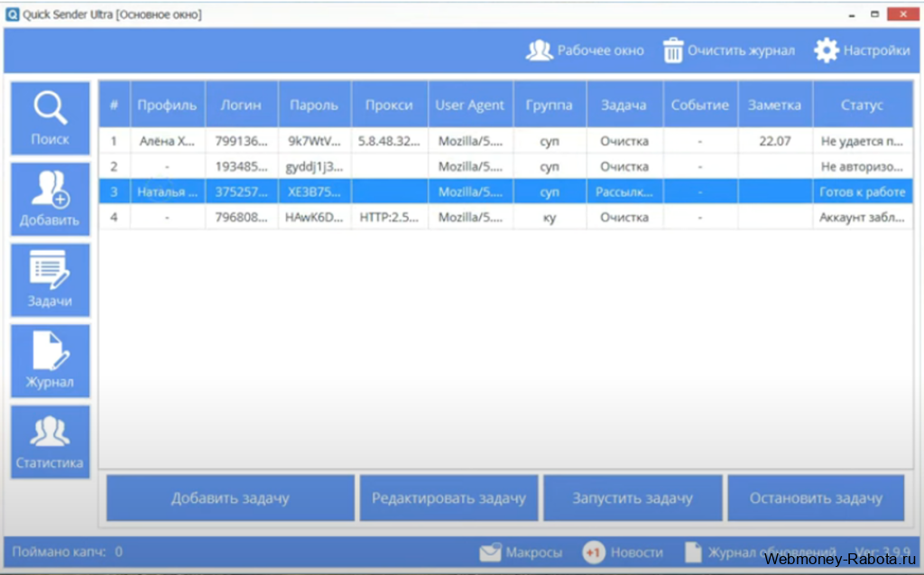Click the Quick Sender Ultra title icon
Image resolution: width=924 pixels, height=575 pixels.
tap(13, 14)
